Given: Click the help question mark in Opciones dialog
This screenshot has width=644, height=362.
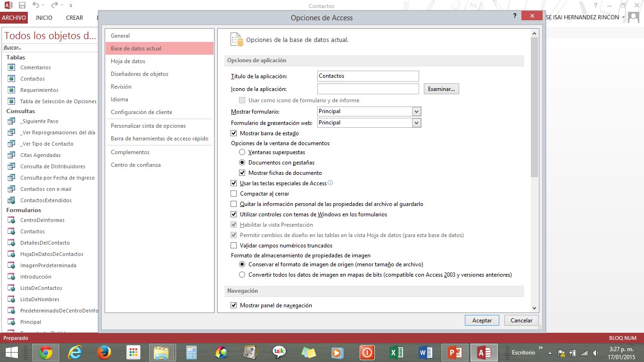Looking at the screenshot, I should [515, 16].
